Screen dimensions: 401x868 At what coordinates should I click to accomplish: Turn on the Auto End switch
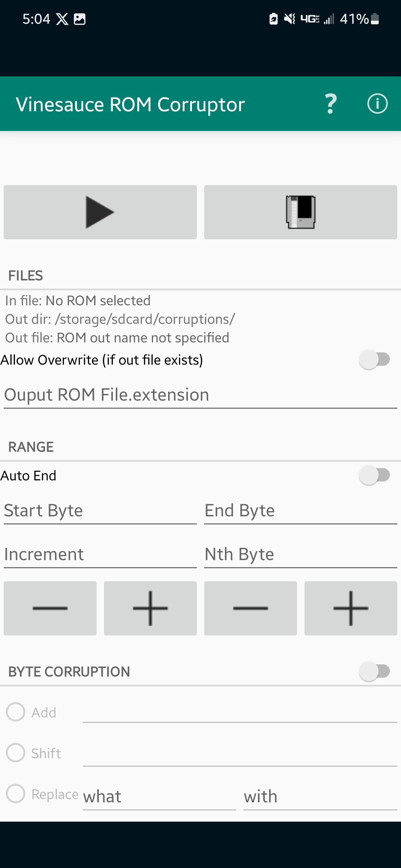pos(374,475)
